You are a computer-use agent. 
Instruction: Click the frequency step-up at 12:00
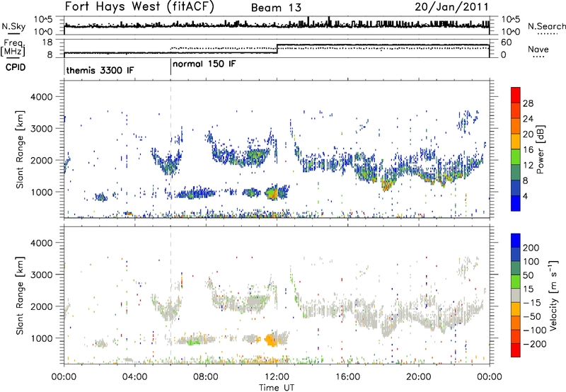(x=277, y=49)
